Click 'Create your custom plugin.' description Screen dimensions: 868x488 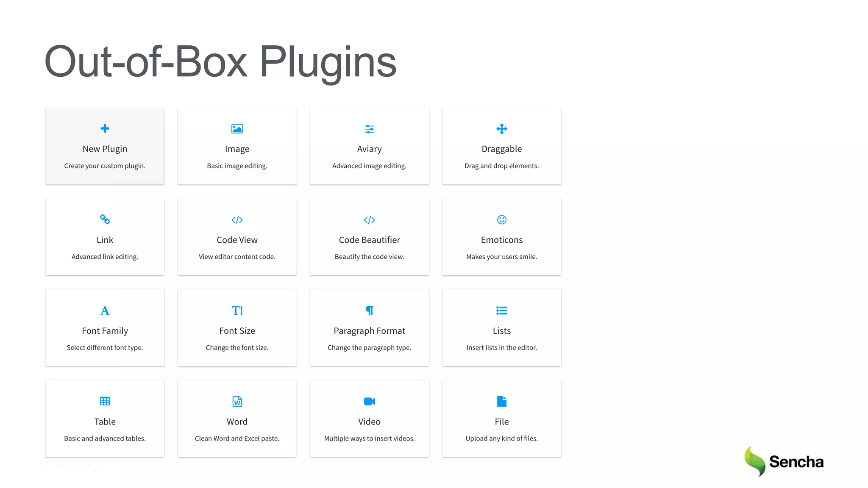(x=105, y=166)
